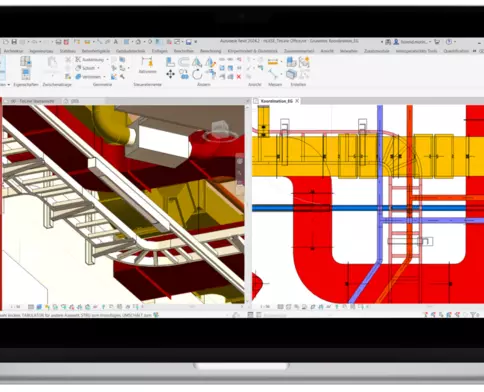Click the selection filter funnel icon in status bar
Image resolution: width=484 pixels, height=392 pixels.
pos(473,315)
